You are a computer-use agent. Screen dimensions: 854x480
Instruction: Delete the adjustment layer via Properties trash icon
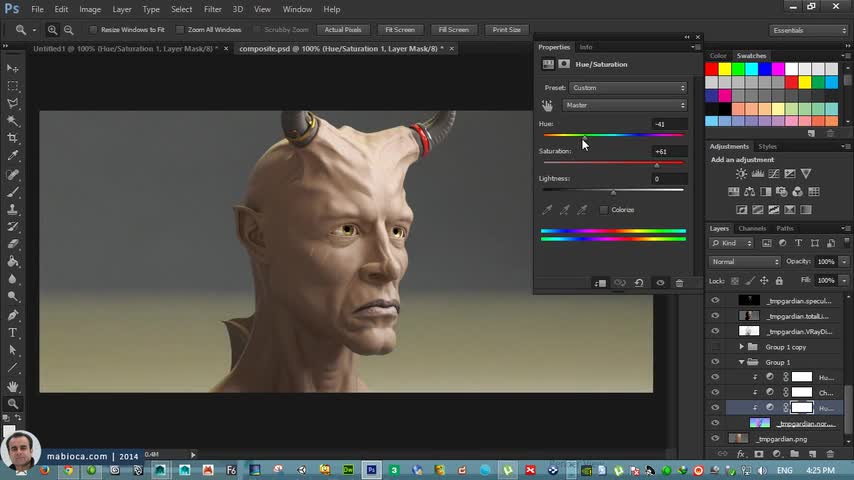679,283
